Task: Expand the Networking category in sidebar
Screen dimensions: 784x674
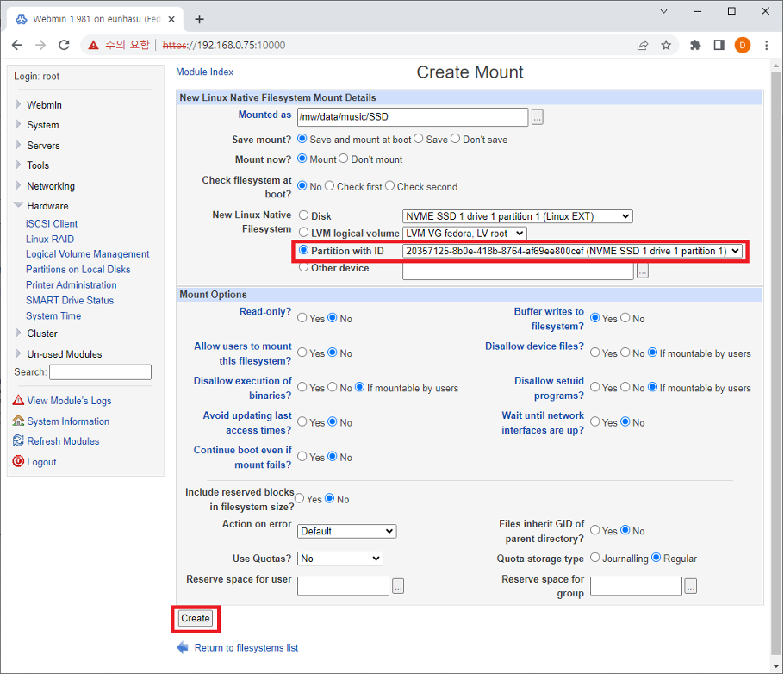Action: pyautogui.click(x=51, y=186)
